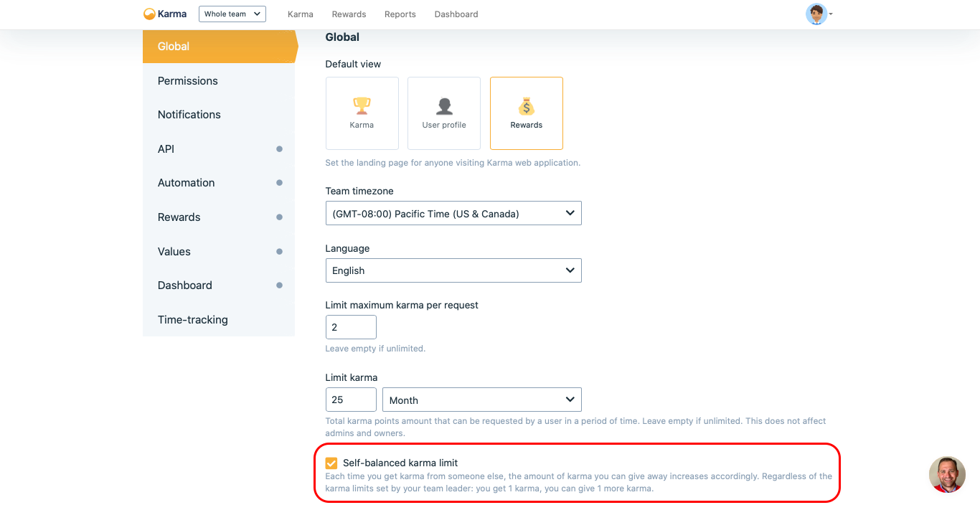Open Rewards settings in sidebar

point(219,217)
